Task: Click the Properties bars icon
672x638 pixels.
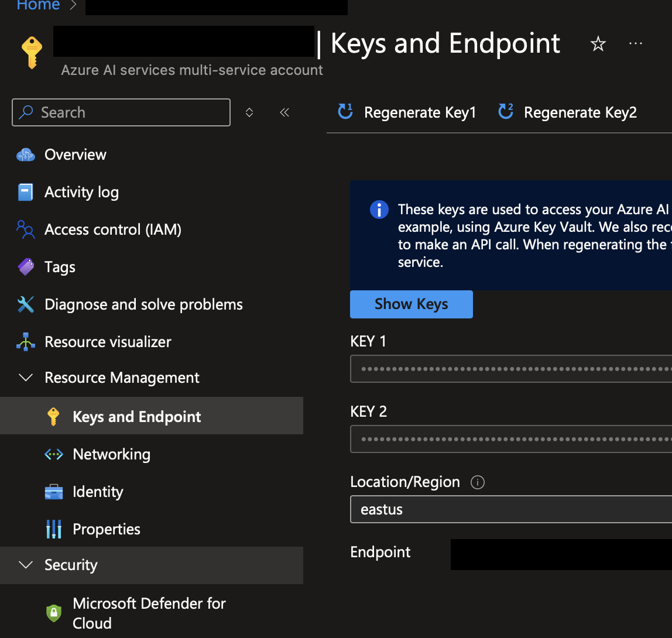Action: coord(54,529)
